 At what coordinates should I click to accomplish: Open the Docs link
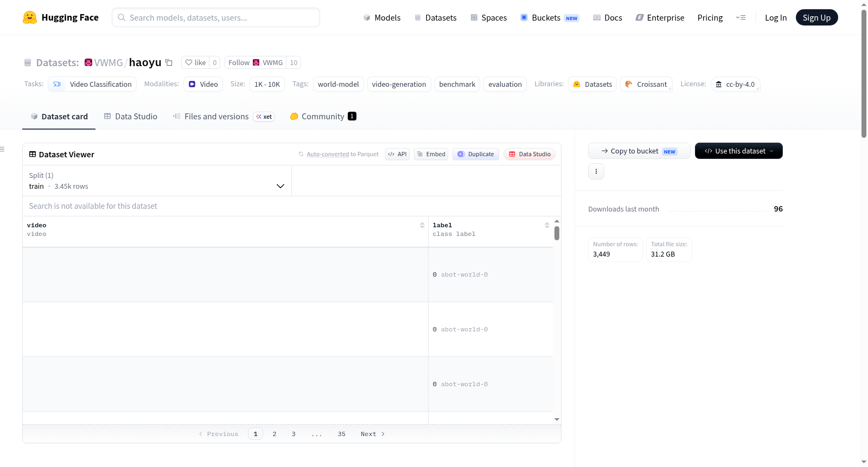608,17
